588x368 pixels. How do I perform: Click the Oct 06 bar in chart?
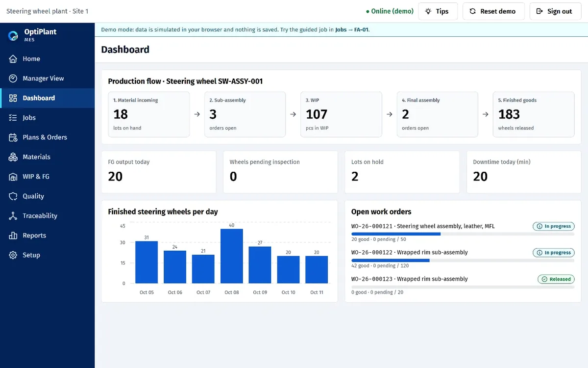point(175,267)
